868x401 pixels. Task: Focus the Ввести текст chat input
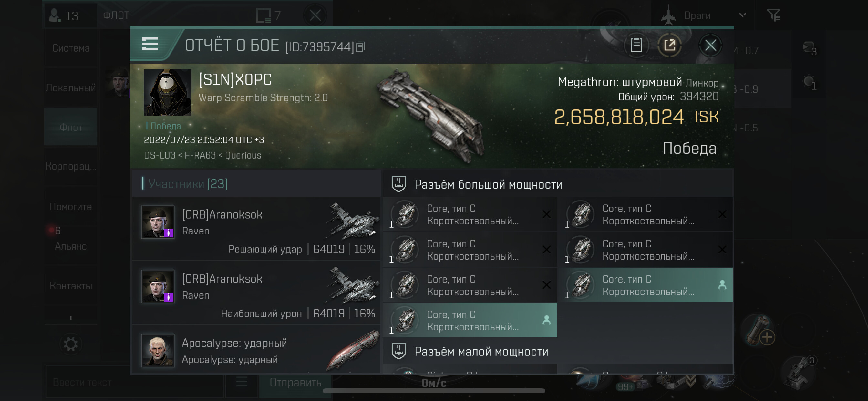(x=135, y=382)
